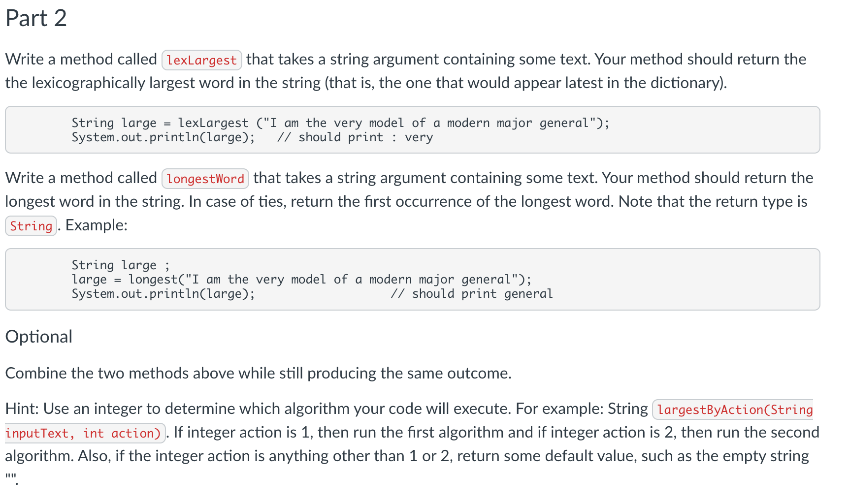
Task: Click the "// should print general" comment
Action: point(471,294)
